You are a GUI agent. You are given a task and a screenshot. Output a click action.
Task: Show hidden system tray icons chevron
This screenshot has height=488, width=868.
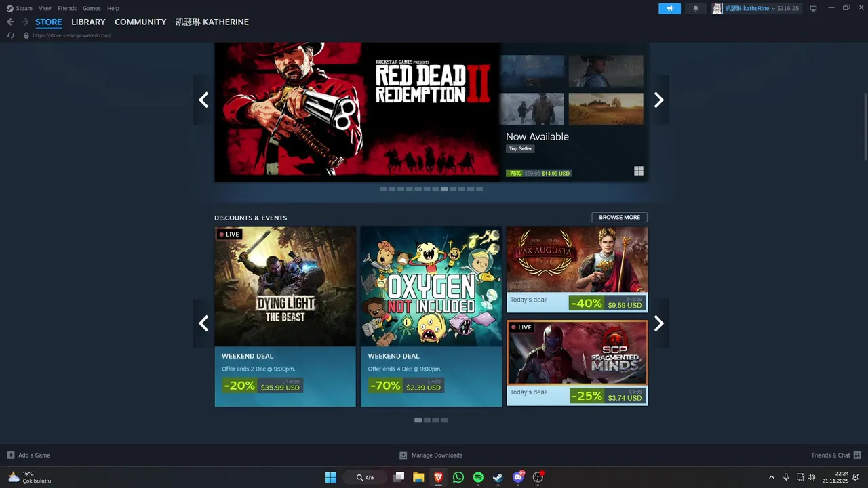coord(771,477)
